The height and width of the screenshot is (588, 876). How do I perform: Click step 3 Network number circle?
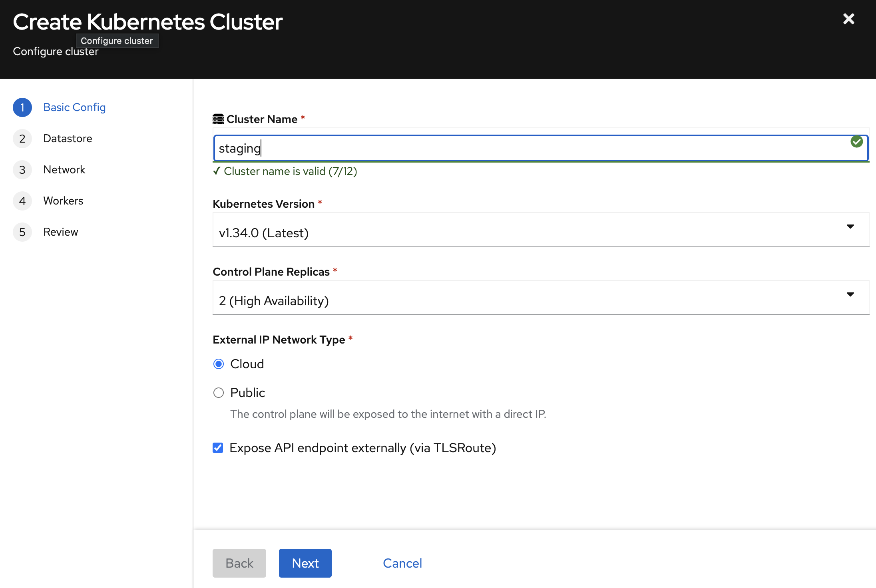tap(22, 170)
